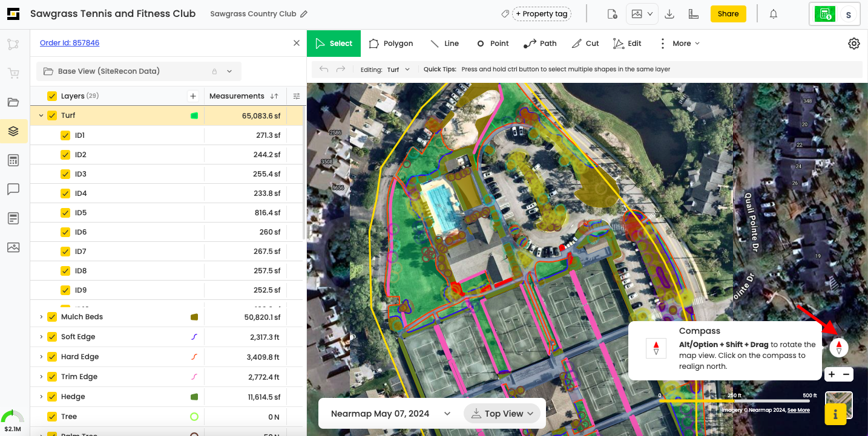
Task: Open the image options dropdown in top bar
Action: pos(642,14)
